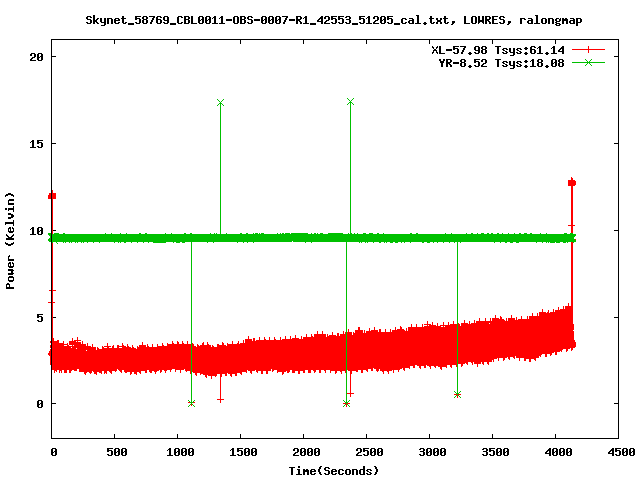Click the red peak marker at time zero
Image resolution: width=640 pixels, height=480 pixels.
pyautogui.click(x=52, y=196)
